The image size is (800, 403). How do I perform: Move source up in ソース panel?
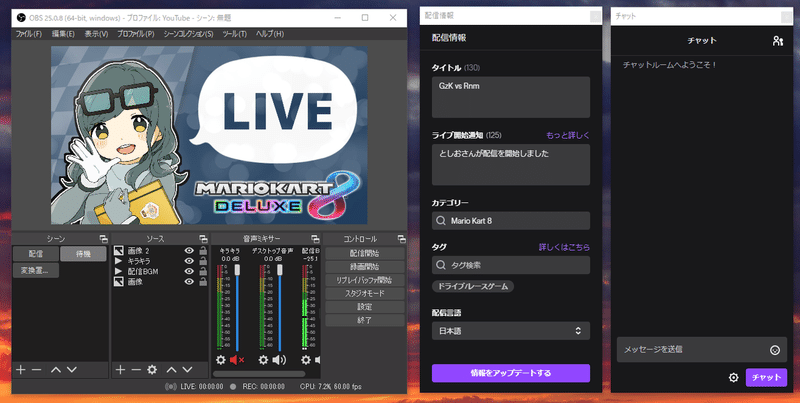coord(171,370)
